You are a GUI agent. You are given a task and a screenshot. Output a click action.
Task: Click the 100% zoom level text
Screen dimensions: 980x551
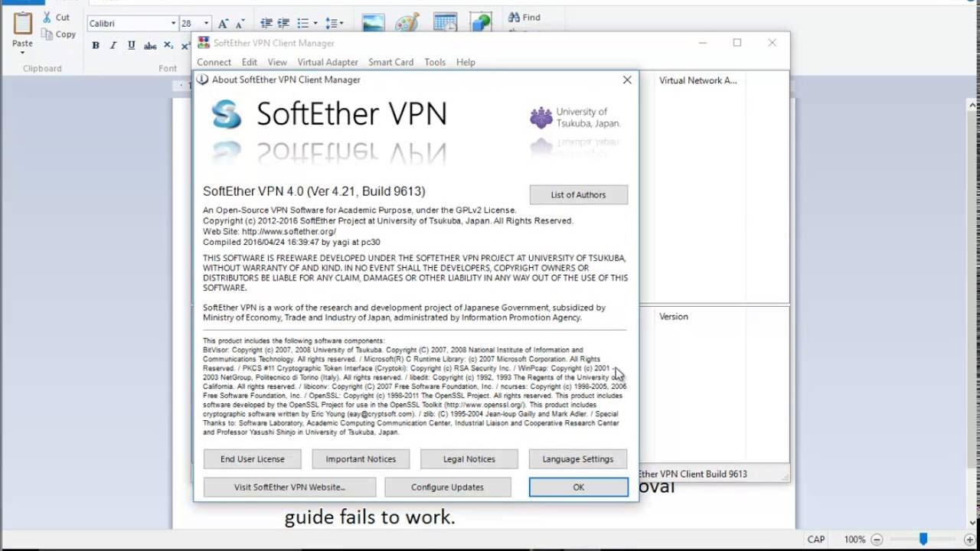pos(854,540)
